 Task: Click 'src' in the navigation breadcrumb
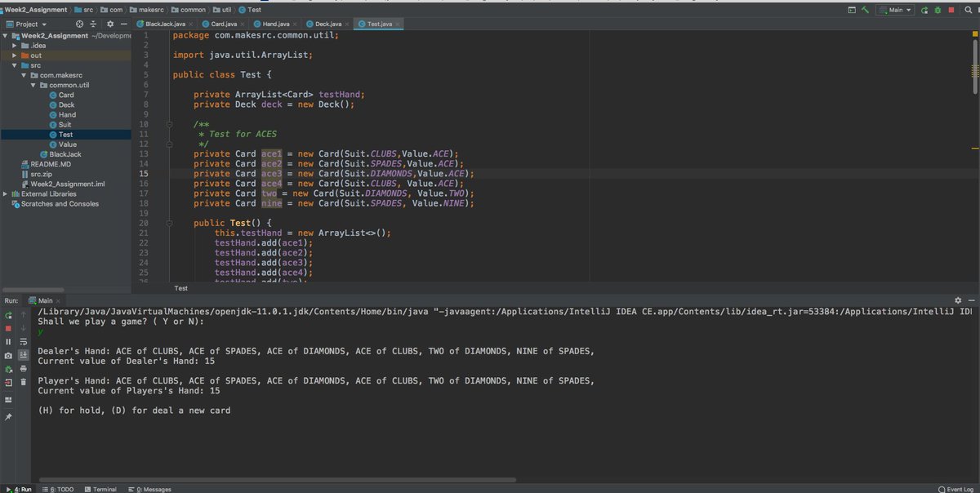[x=84, y=10]
